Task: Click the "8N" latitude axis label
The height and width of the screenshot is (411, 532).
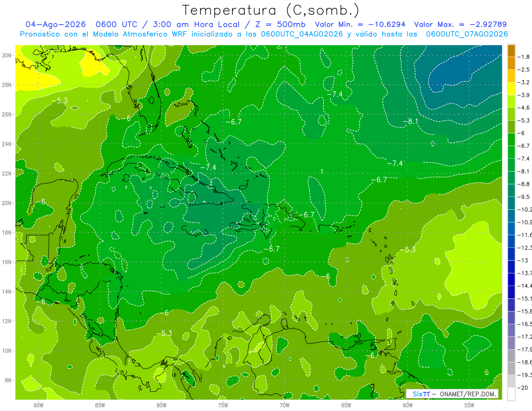Action: click(x=8, y=380)
